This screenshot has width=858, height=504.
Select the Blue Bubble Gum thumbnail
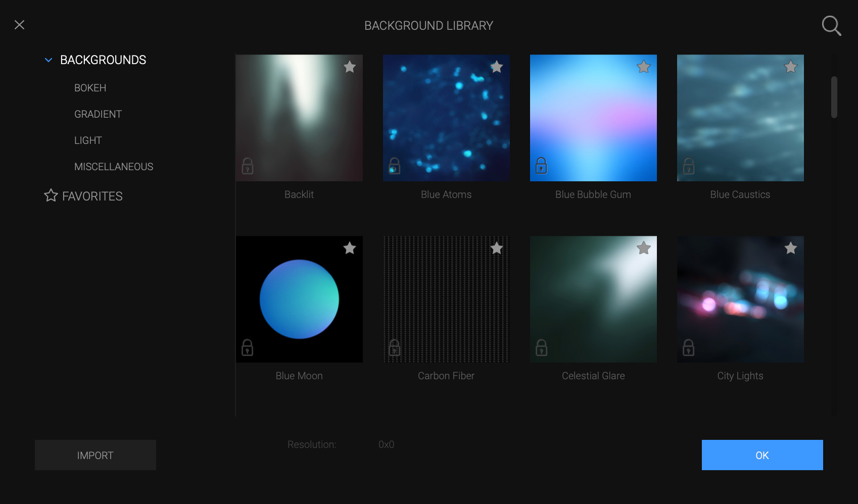(x=593, y=118)
